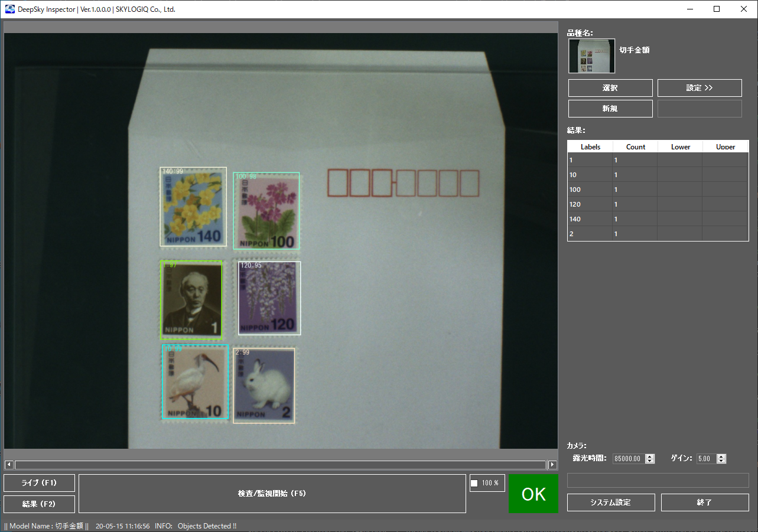Decrease exposure time with down arrow
Image resolution: width=758 pixels, height=532 pixels.
click(650, 461)
